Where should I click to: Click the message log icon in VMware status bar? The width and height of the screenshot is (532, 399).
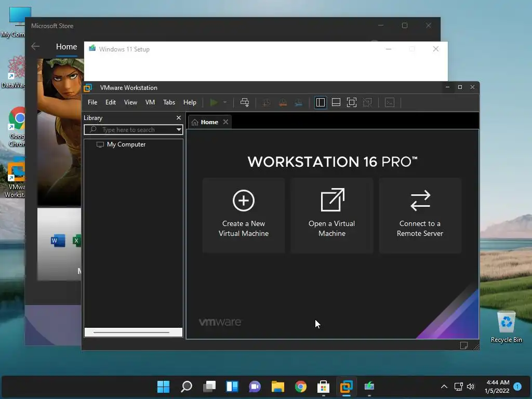coord(464,345)
